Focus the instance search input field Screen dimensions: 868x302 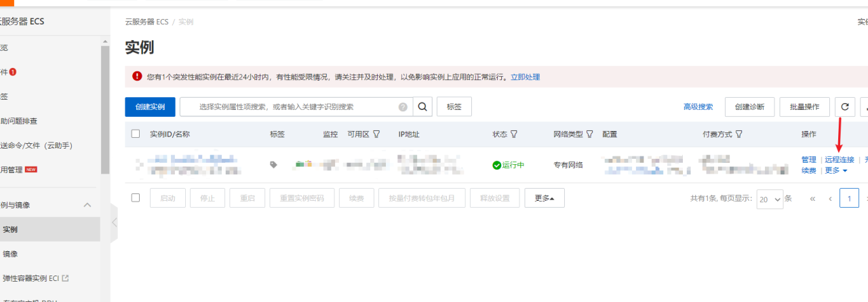(296, 107)
